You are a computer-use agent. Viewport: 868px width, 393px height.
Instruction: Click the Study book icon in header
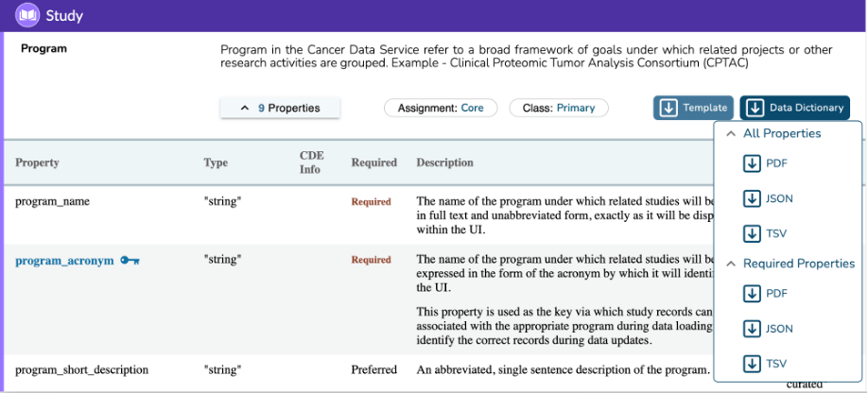tap(27, 15)
